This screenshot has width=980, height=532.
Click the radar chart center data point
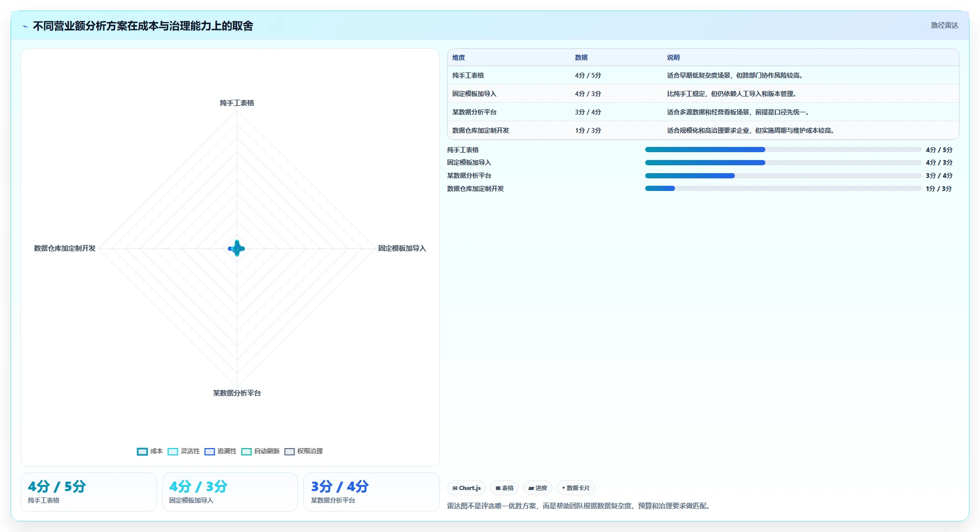(237, 248)
